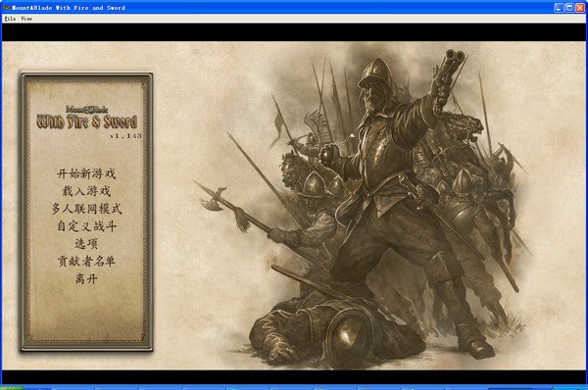Maximize the game window

[x=568, y=8]
